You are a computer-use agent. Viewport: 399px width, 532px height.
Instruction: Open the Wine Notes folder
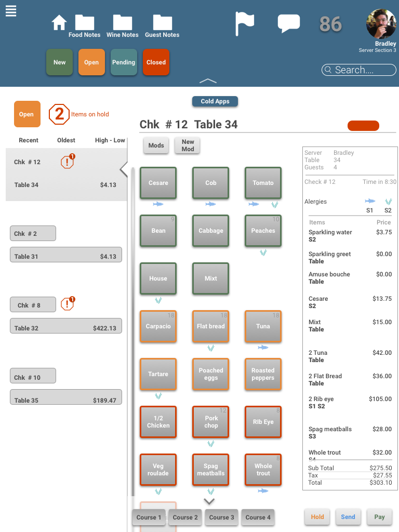123,26
